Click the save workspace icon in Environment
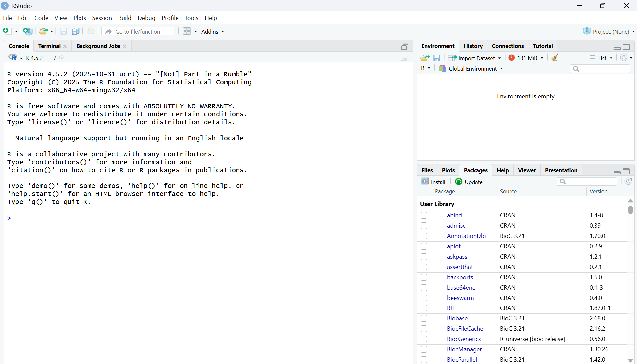This screenshot has height=364, width=637. [437, 58]
